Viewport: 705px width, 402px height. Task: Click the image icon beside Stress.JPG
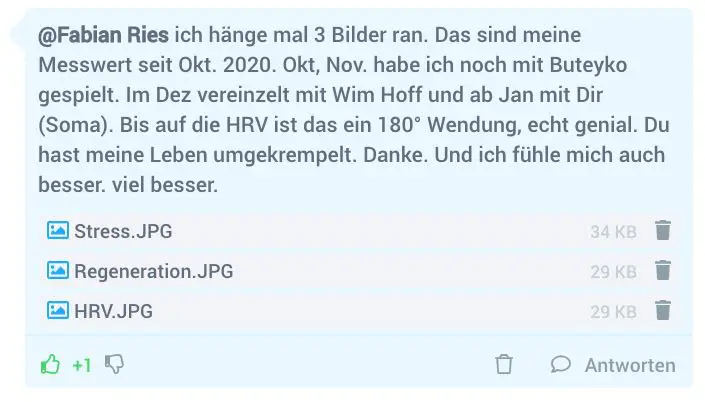(58, 231)
